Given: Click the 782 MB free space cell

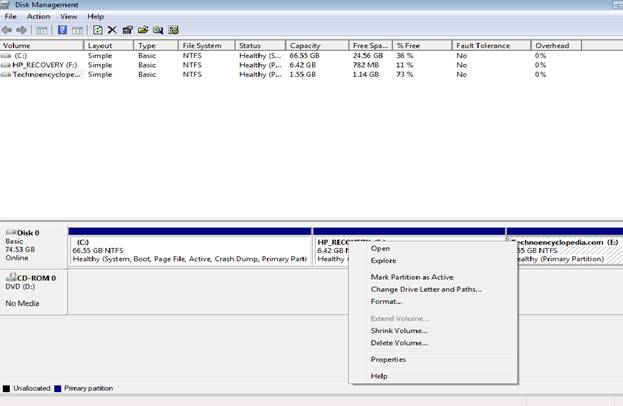Looking at the screenshot, I should coord(366,65).
